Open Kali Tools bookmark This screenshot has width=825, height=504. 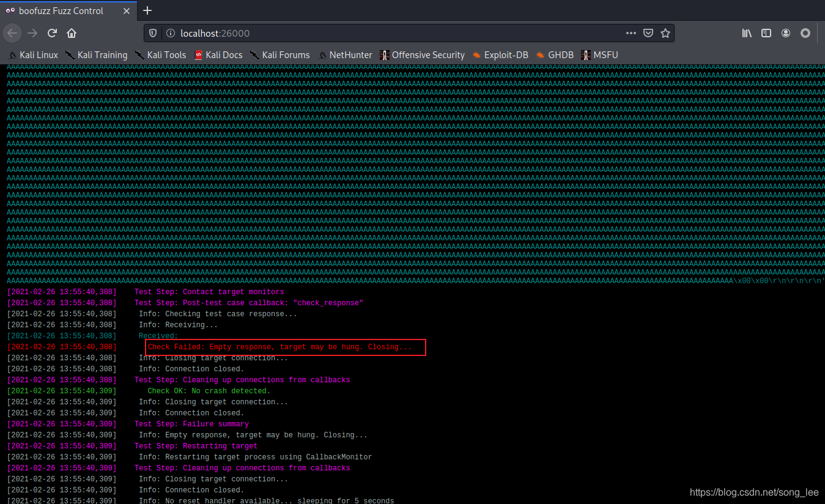tap(161, 55)
